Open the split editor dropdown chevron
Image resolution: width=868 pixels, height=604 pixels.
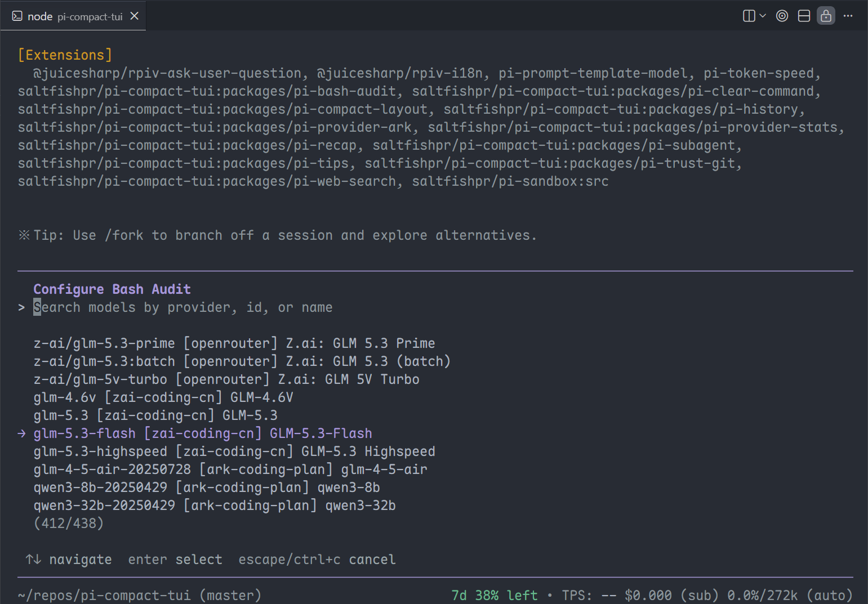click(763, 16)
